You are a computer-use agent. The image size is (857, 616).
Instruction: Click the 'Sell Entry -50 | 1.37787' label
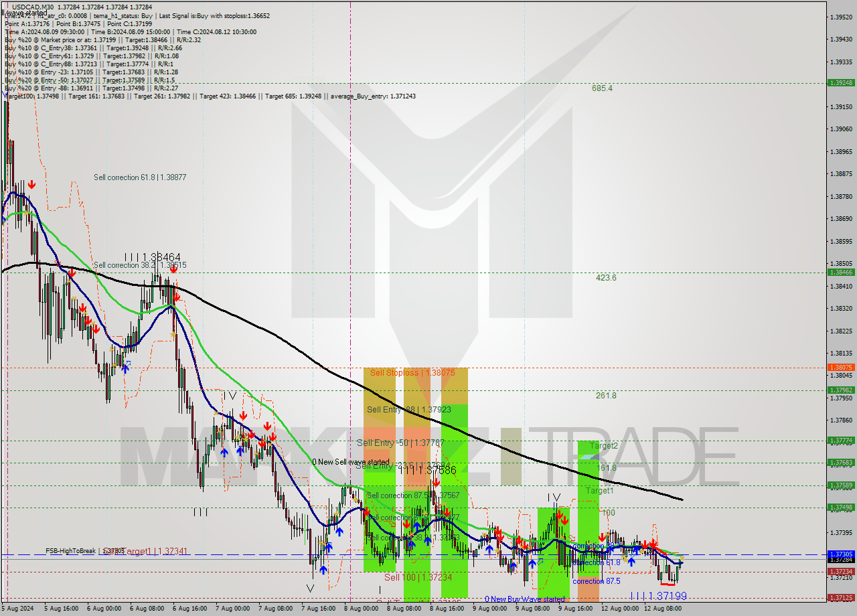click(401, 443)
